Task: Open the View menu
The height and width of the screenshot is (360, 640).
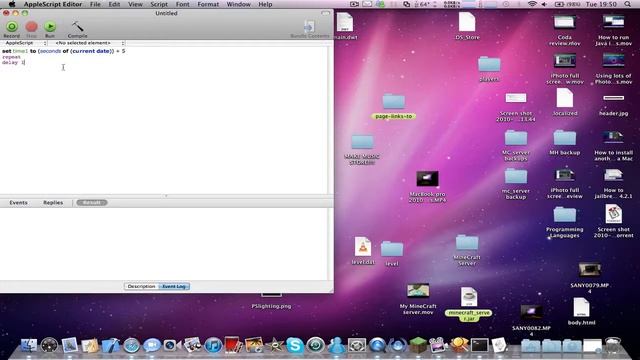Action: tap(135, 4)
